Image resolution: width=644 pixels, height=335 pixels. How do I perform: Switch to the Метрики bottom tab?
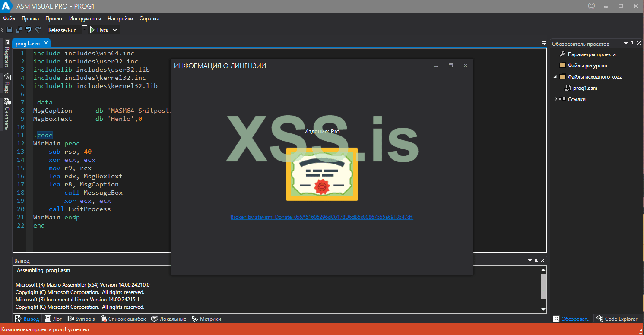206,319
